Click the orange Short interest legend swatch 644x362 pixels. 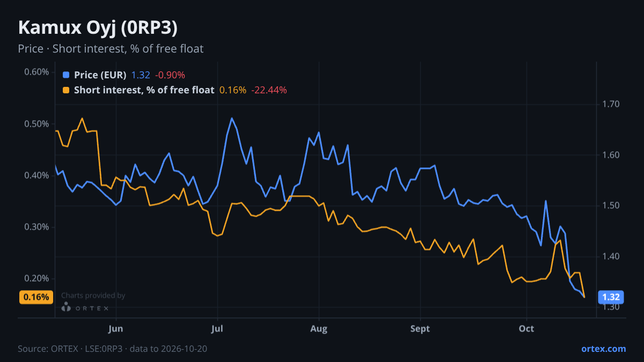(66, 90)
